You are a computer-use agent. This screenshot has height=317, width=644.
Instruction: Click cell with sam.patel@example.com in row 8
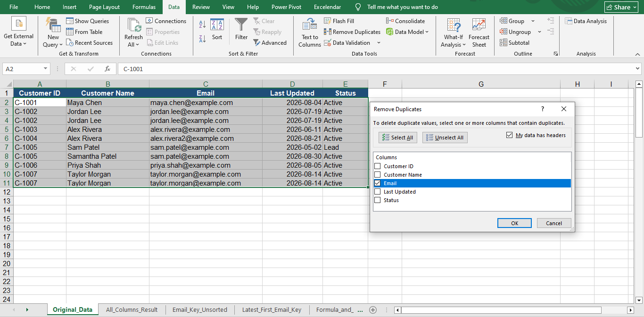coord(206,156)
